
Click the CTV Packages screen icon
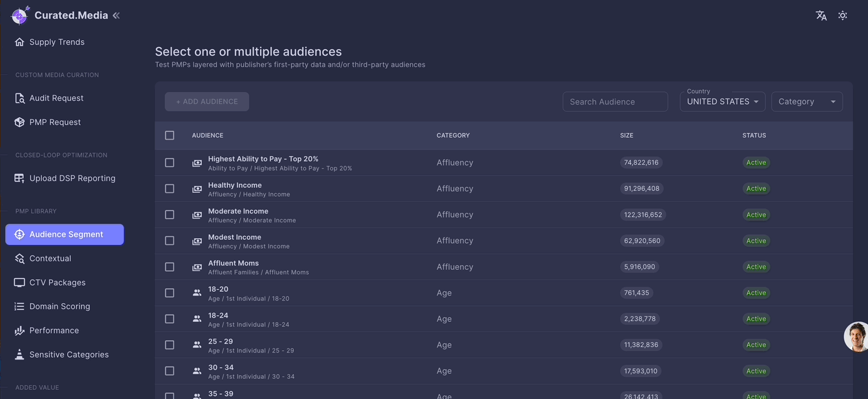(x=19, y=282)
